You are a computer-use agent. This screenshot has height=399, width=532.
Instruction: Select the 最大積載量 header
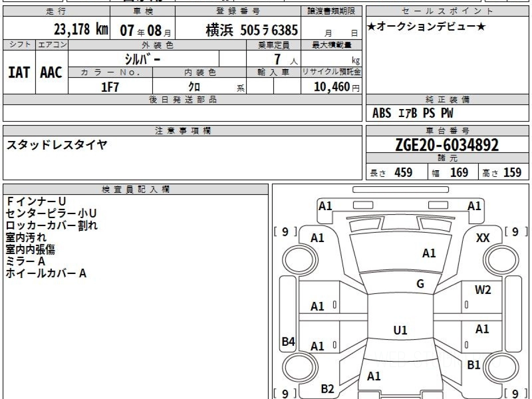[x=332, y=45]
